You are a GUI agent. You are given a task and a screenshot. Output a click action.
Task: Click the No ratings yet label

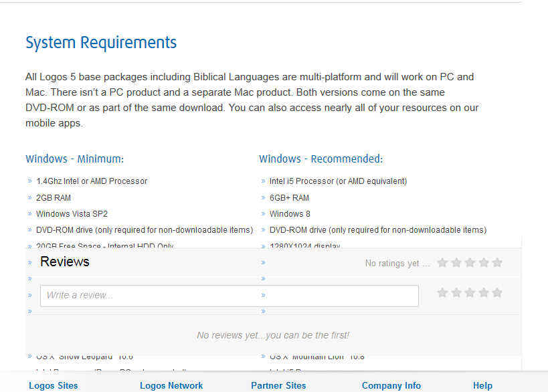397,263
